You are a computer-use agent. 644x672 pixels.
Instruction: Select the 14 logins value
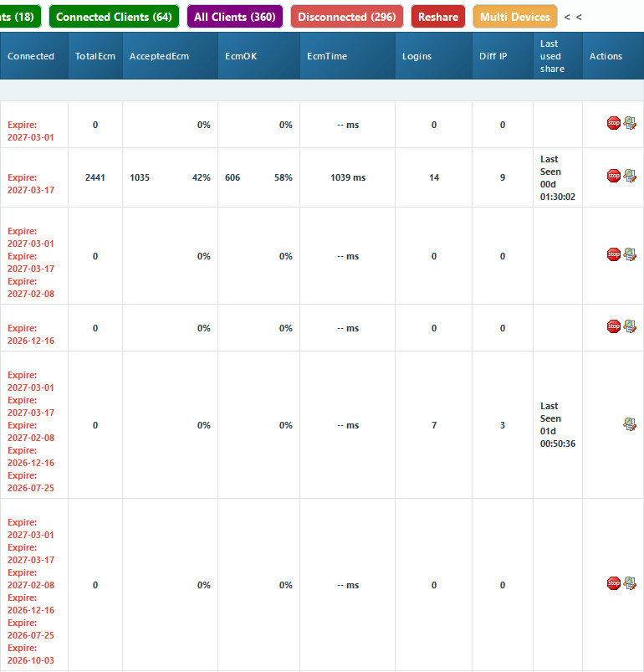434,177
